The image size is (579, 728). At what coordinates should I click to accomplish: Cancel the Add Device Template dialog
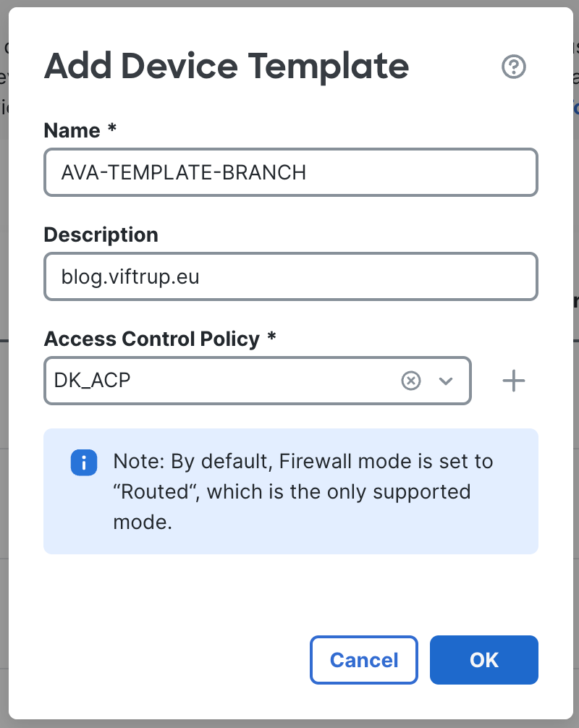[364, 659]
